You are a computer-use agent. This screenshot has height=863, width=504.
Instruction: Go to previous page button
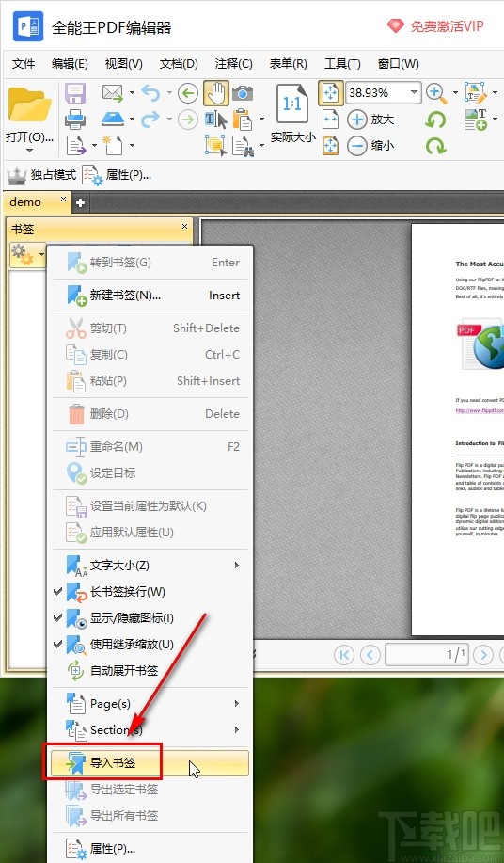370,654
